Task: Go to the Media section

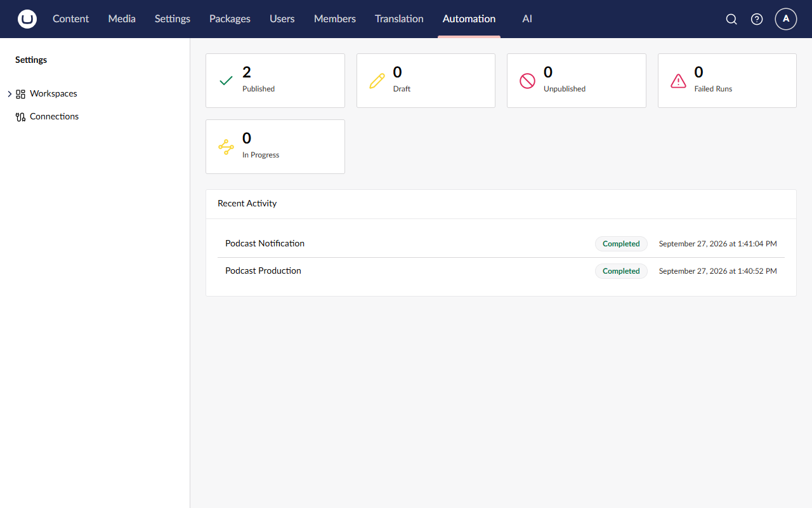Action: (x=122, y=19)
